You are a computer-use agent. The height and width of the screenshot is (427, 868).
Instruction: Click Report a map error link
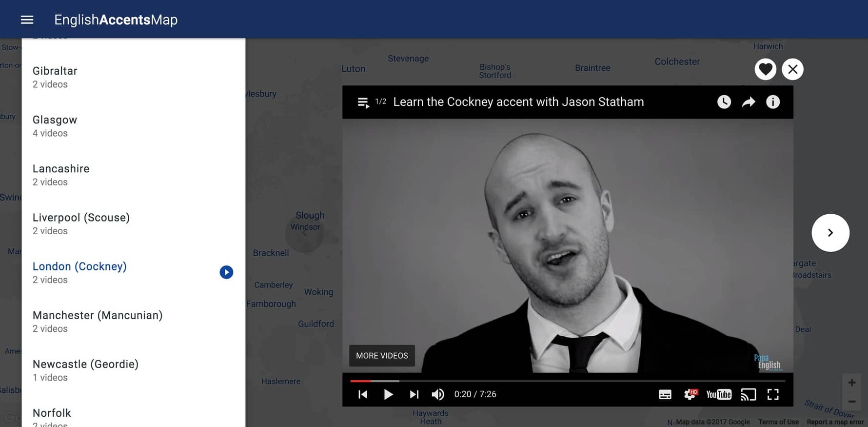click(835, 422)
